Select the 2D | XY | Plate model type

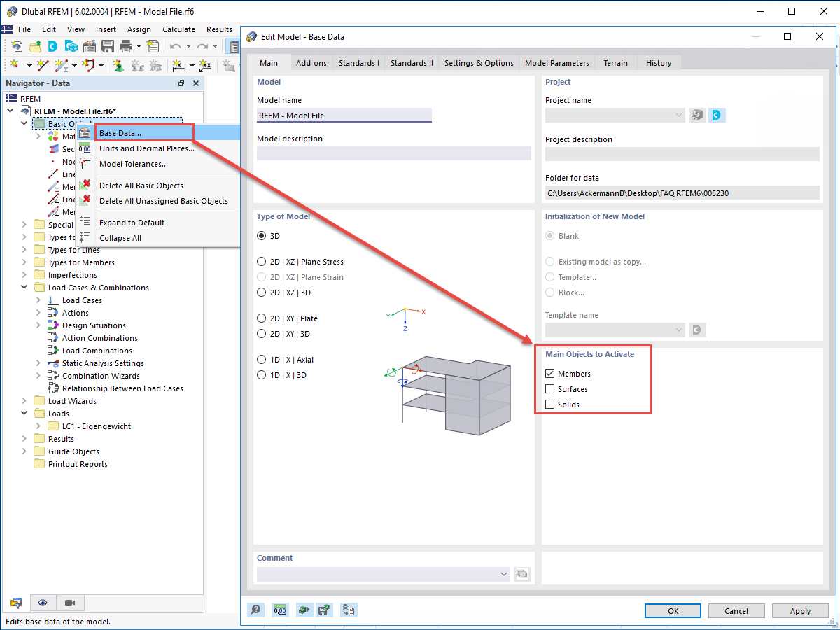(x=261, y=318)
